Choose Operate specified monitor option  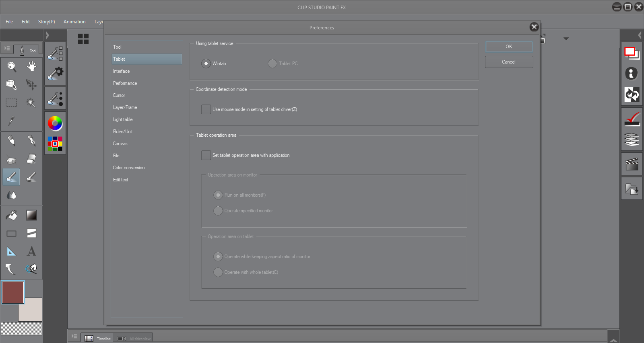[218, 211]
